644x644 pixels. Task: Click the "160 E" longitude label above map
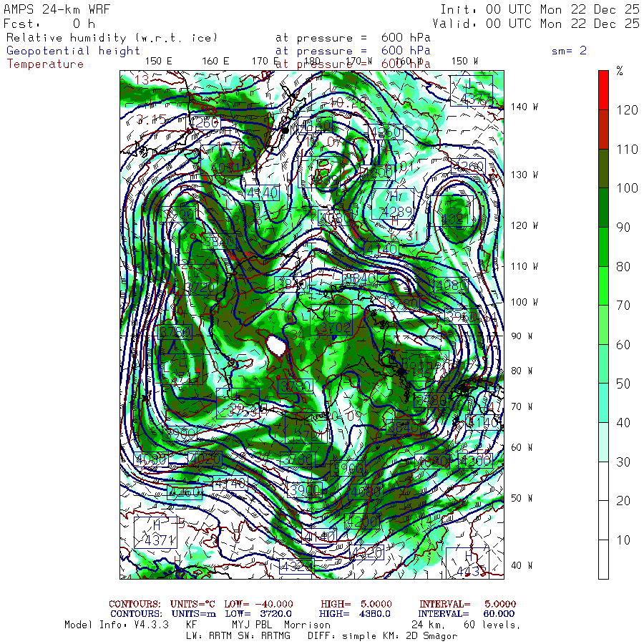[215, 62]
